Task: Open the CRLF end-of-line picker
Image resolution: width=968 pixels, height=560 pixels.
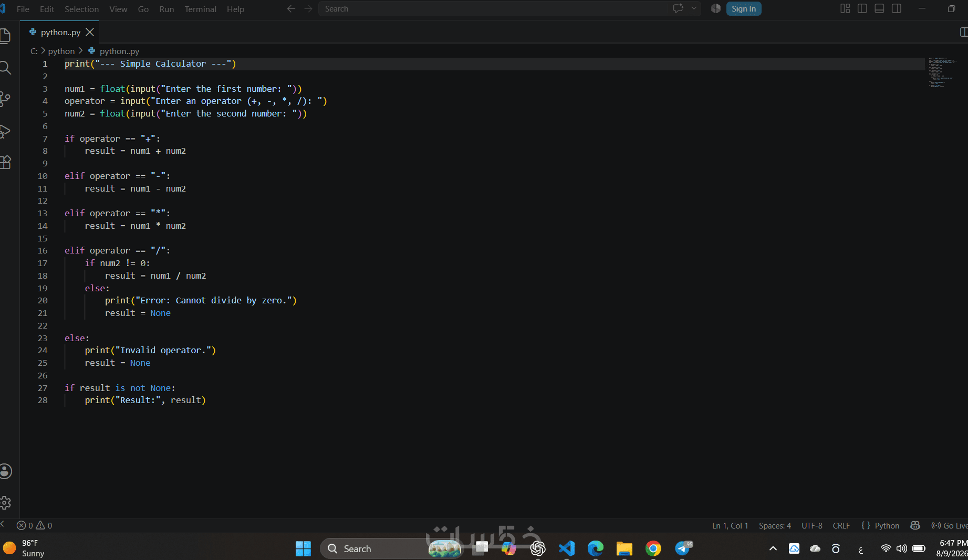Action: coord(841,525)
